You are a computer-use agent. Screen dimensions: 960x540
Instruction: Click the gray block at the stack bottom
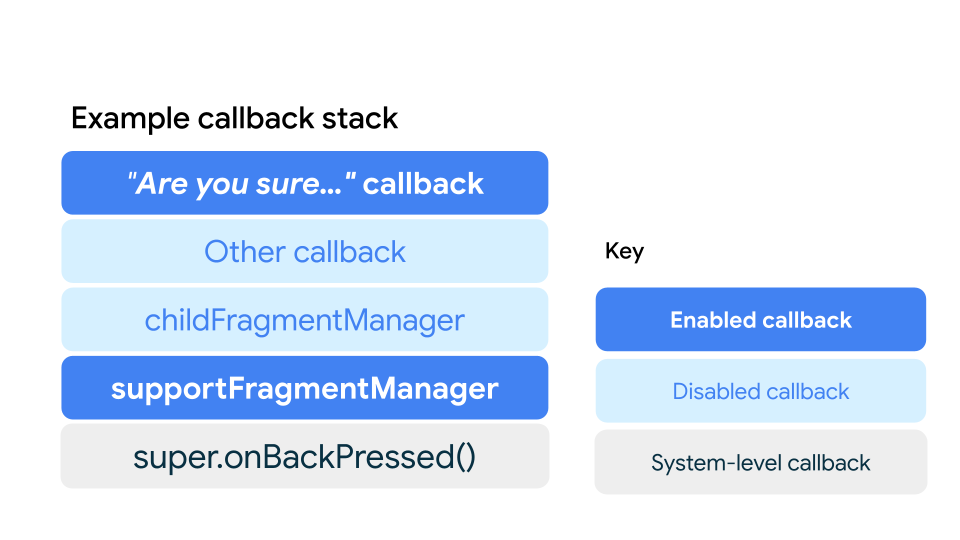coord(304,456)
